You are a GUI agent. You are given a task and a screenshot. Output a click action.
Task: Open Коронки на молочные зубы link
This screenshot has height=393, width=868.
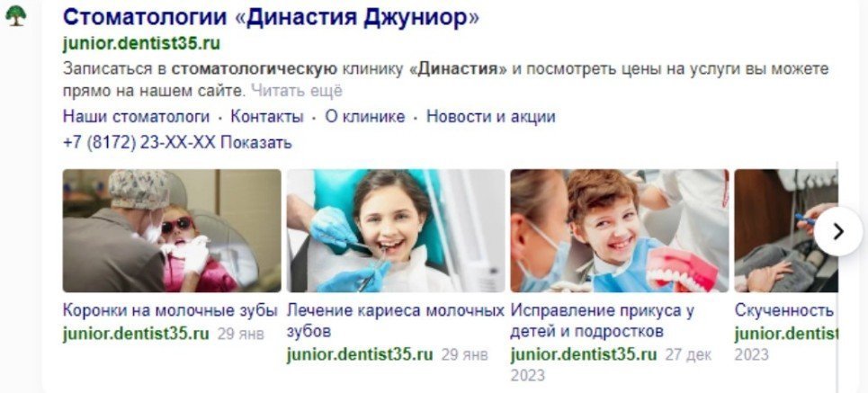click(x=170, y=310)
